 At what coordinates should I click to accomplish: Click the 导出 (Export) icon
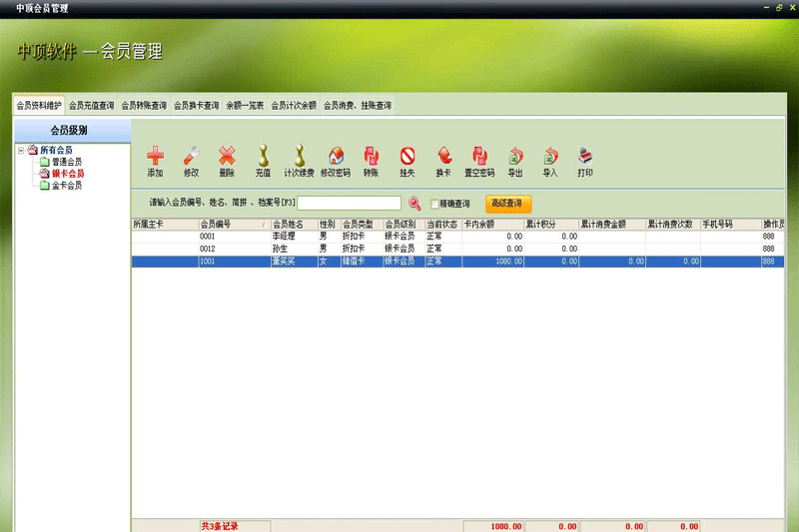point(515,156)
